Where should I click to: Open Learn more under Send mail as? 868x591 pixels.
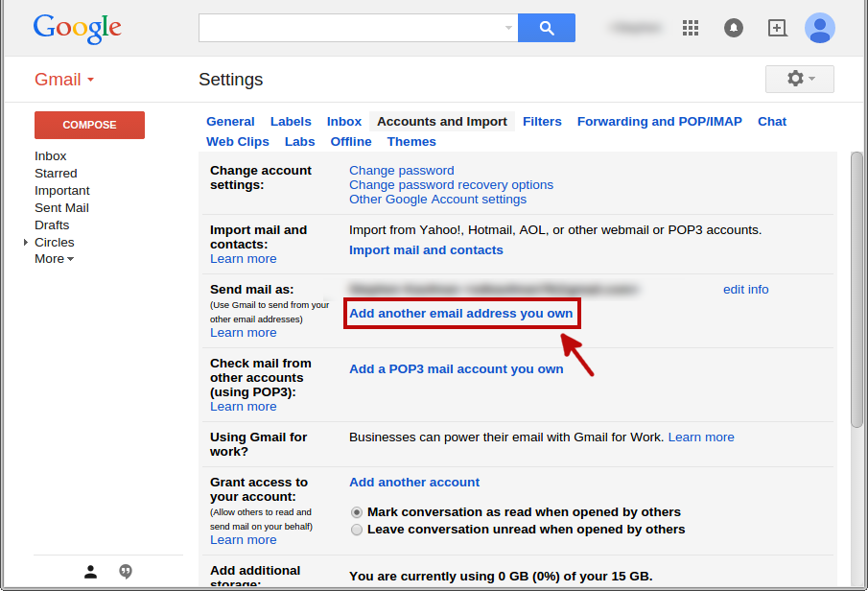tap(243, 333)
